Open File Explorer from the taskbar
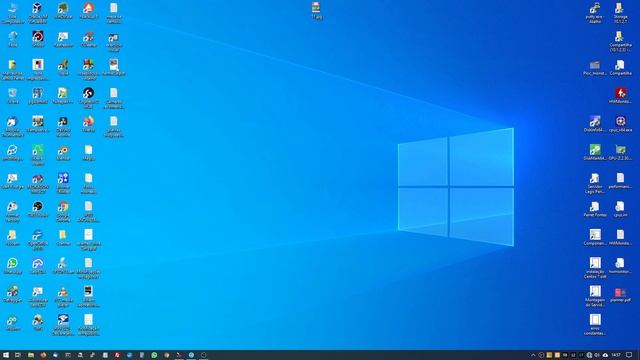 [x=31, y=355]
